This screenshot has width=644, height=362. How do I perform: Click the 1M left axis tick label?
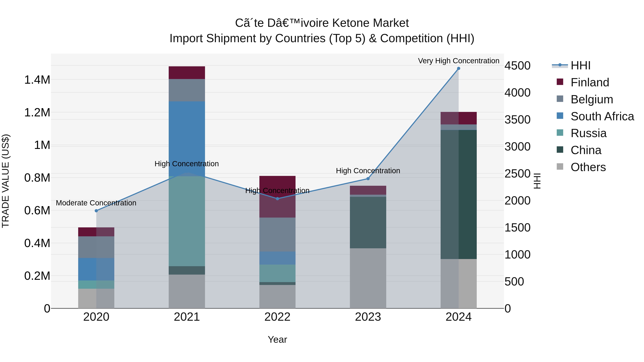click(x=42, y=145)
